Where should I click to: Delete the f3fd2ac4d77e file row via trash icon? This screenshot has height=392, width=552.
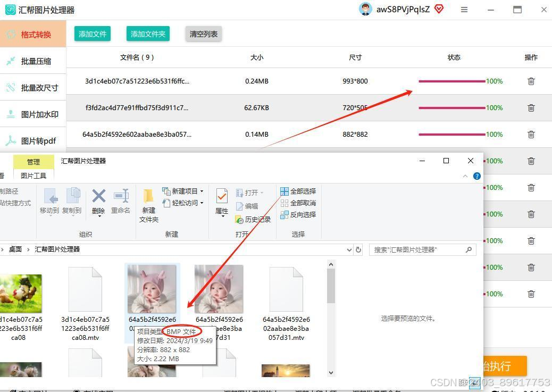531,108
